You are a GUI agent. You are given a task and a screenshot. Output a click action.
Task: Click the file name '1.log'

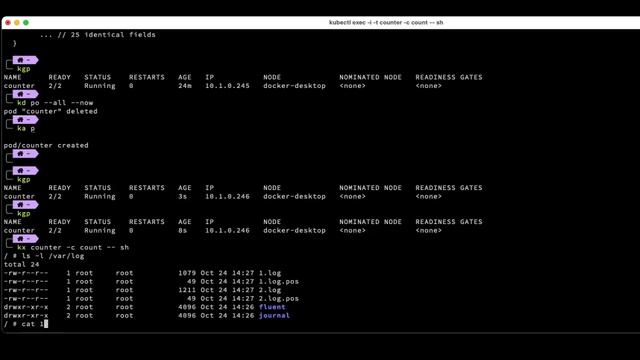(x=270, y=273)
